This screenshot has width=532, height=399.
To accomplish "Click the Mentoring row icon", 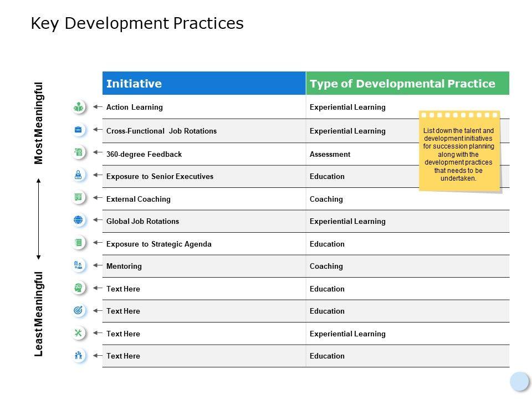I will (x=79, y=265).
